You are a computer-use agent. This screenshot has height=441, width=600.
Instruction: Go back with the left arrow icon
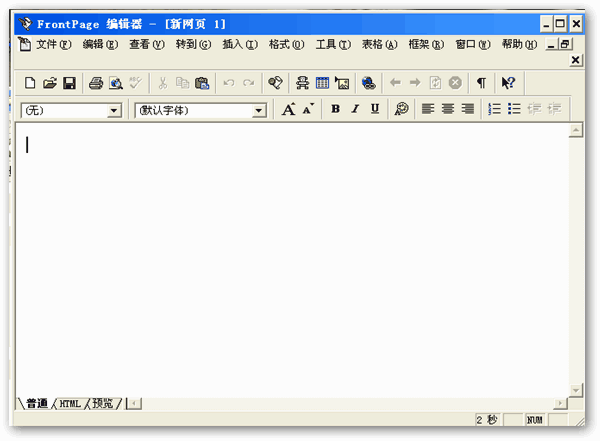(395, 83)
